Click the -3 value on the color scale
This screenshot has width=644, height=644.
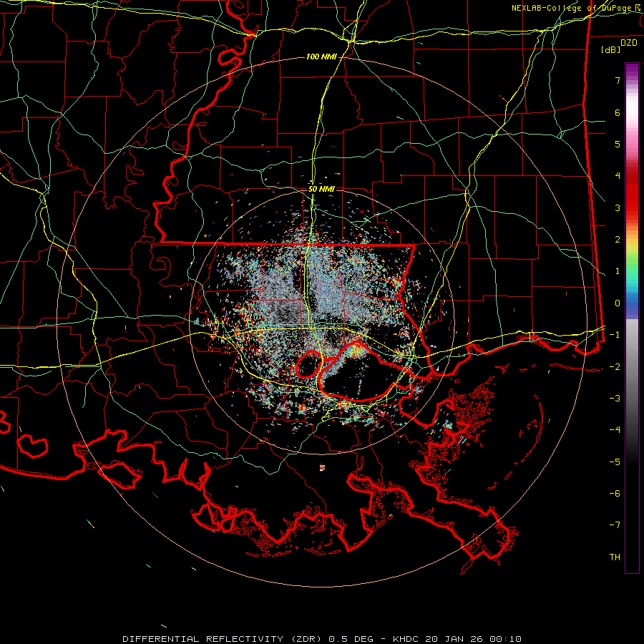coord(615,399)
